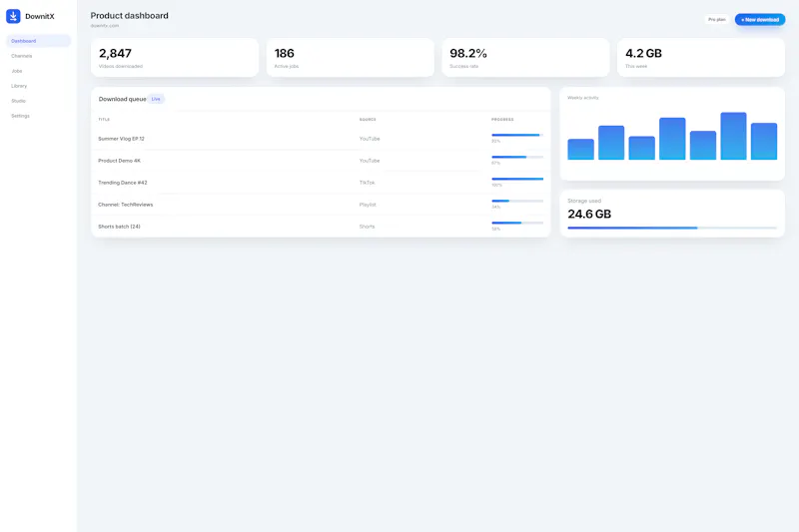This screenshot has width=799, height=532.
Task: Click the downitx.com subtitle text
Action: point(105,26)
